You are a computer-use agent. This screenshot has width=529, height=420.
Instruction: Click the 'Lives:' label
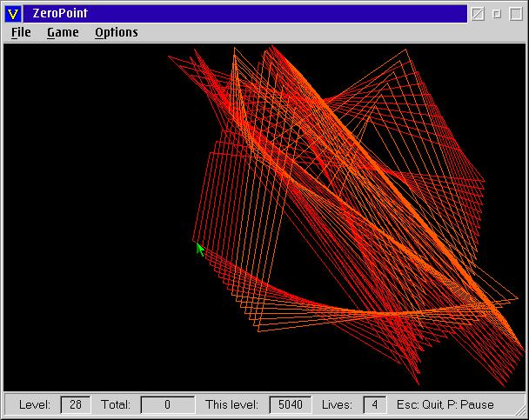pos(337,404)
